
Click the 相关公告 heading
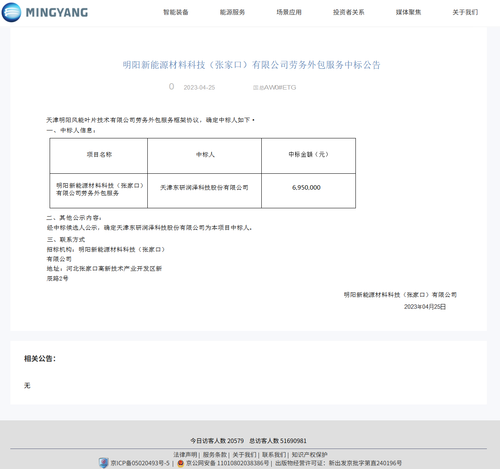point(40,359)
